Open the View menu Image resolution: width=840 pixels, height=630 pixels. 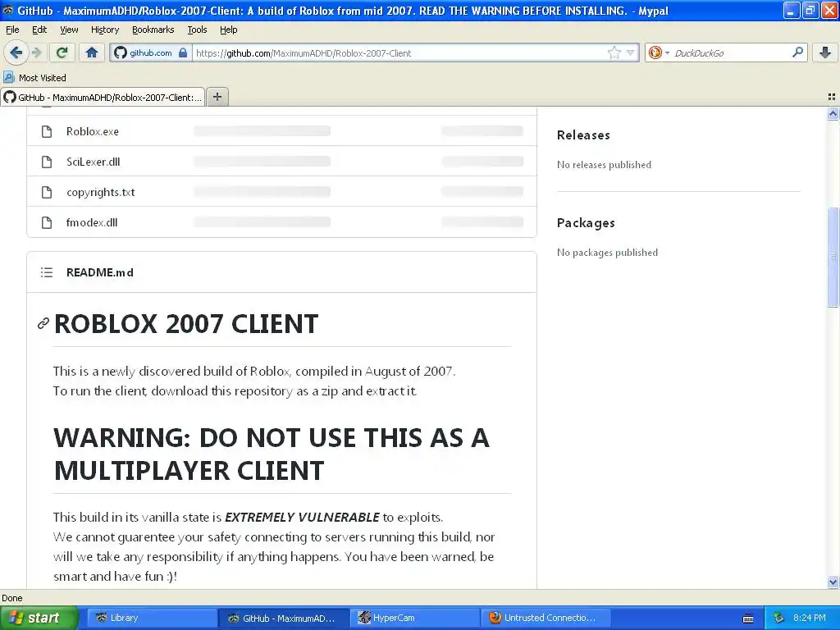coord(69,30)
